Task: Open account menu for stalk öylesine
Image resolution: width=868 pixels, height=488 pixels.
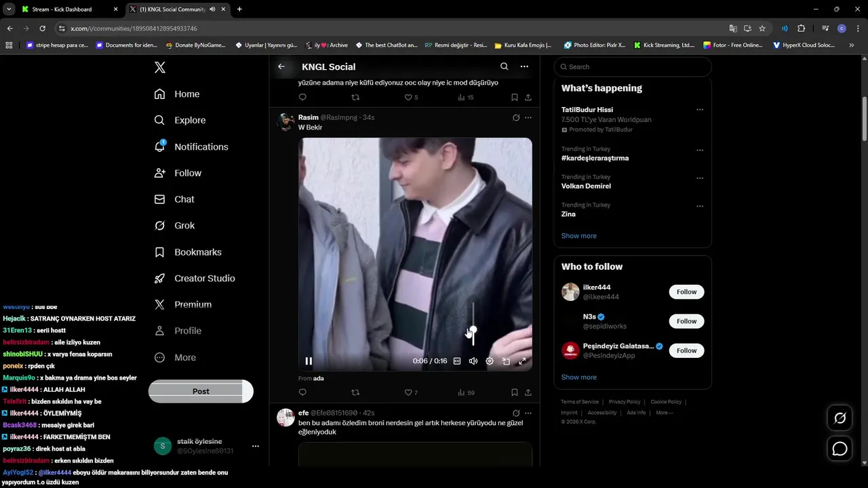Action: [256, 446]
